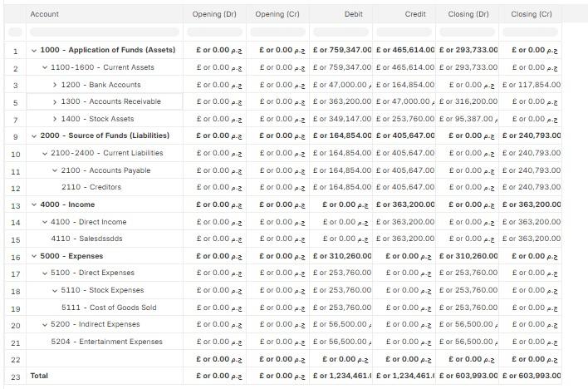Expand the 1300 - Accounts Receivable node
Screen dimensions: 588x389
point(55,101)
